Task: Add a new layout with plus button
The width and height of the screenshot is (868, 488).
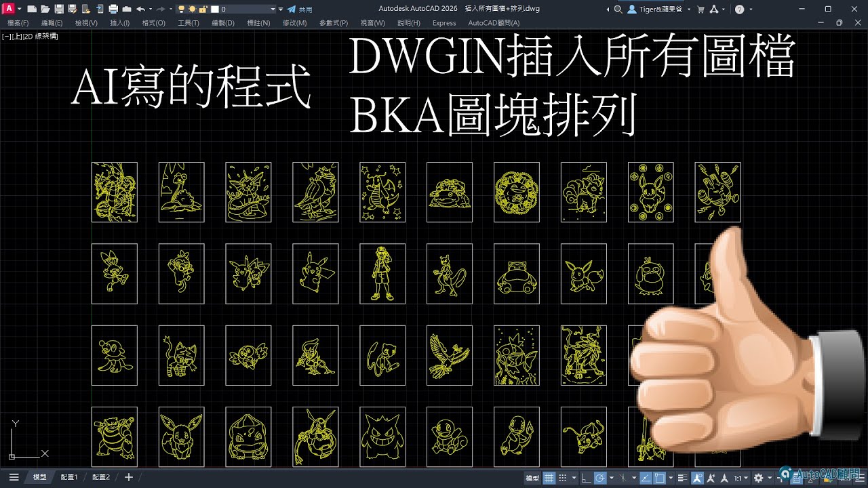Action: 129,477
